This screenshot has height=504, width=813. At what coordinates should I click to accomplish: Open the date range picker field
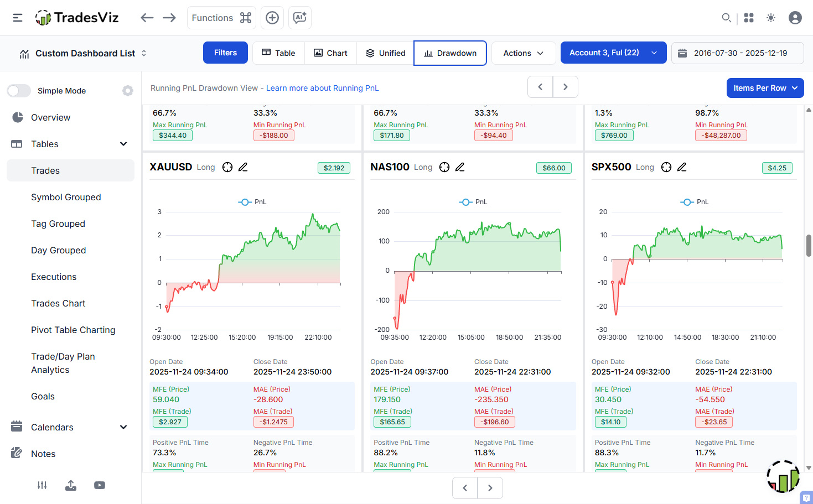[x=737, y=53]
